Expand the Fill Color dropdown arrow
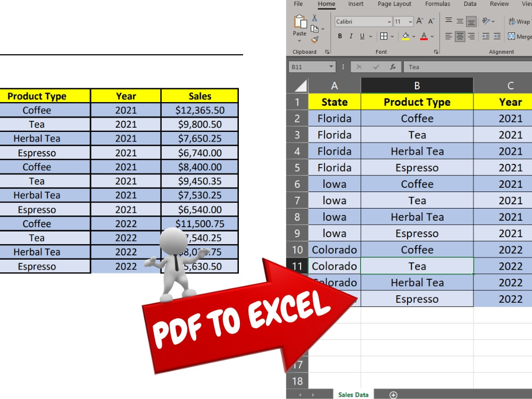The height and width of the screenshot is (399, 532). (413, 37)
